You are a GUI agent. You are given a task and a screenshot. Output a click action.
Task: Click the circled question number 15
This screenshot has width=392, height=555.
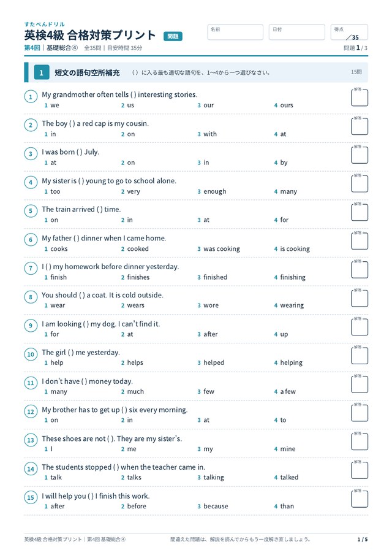[x=31, y=497]
